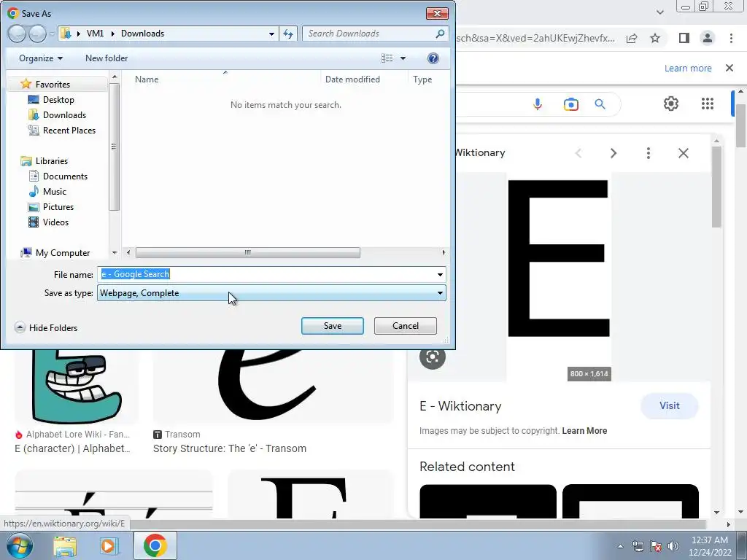Click Google Lens icon on preview image
The height and width of the screenshot is (560, 747).
click(432, 357)
